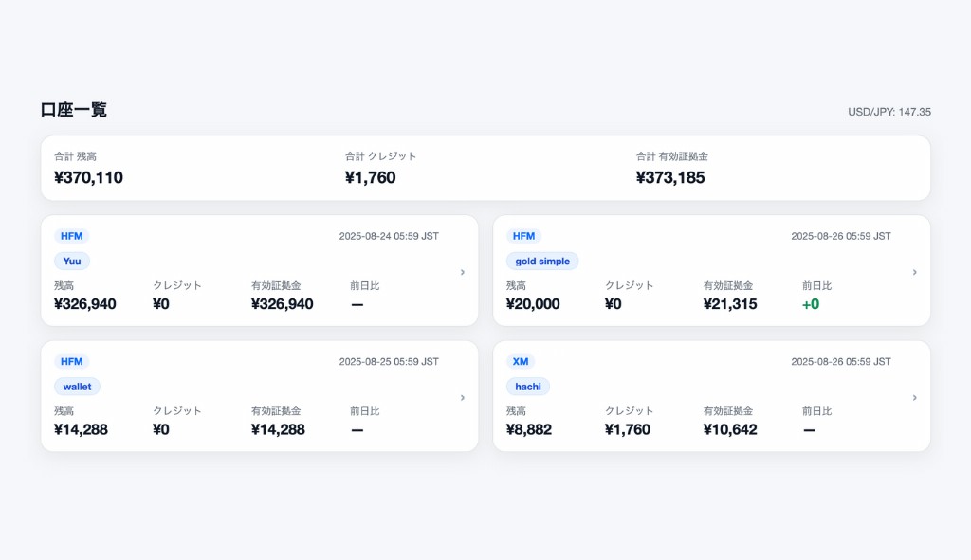Select the gold simple name tag
The height and width of the screenshot is (560, 971).
[542, 261]
